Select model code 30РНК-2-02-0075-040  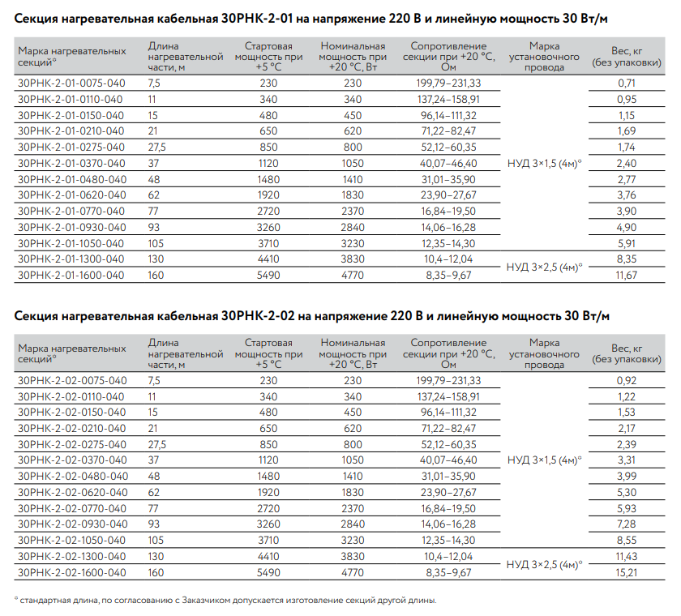(72, 381)
